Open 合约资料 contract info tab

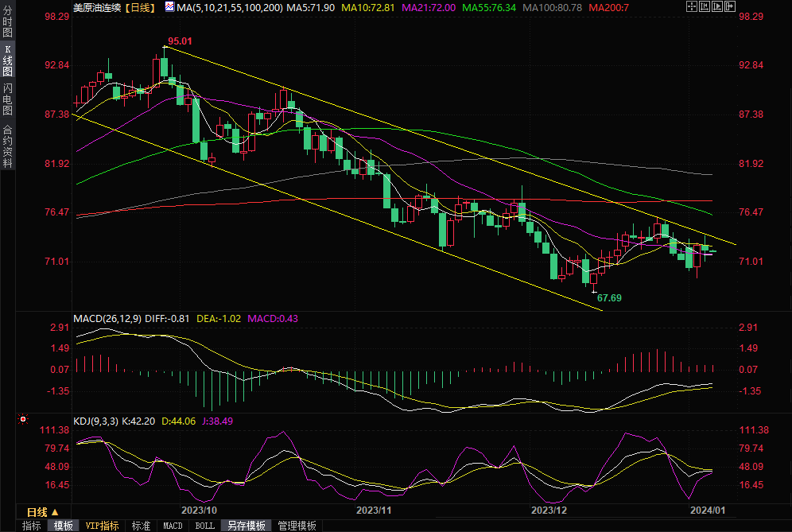[x=7, y=146]
